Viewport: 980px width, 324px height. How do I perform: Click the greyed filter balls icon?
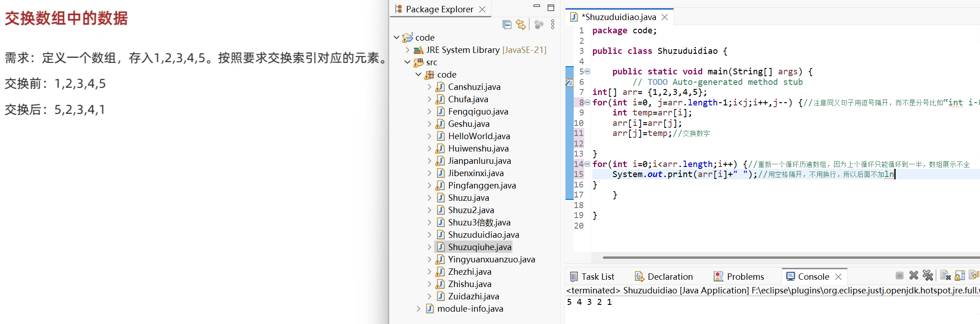tap(539, 24)
